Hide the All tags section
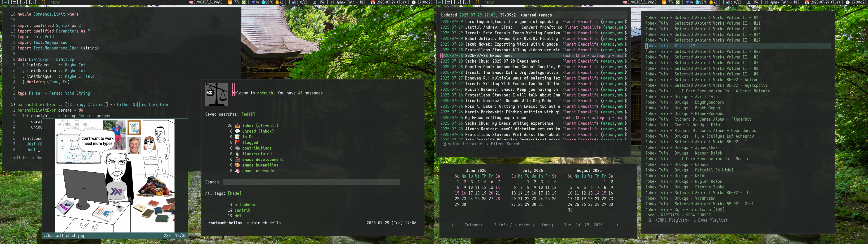Screen dimensions: 868x244 [x=235, y=193]
